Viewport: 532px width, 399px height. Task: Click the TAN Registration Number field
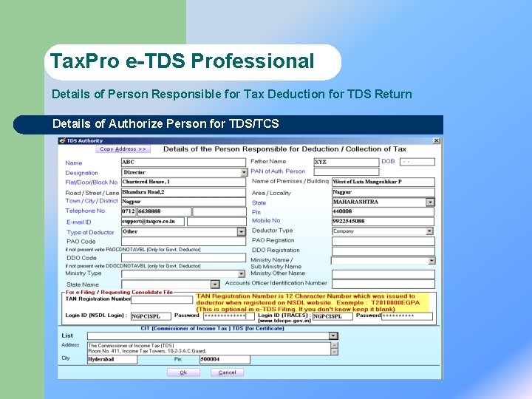pos(162,299)
